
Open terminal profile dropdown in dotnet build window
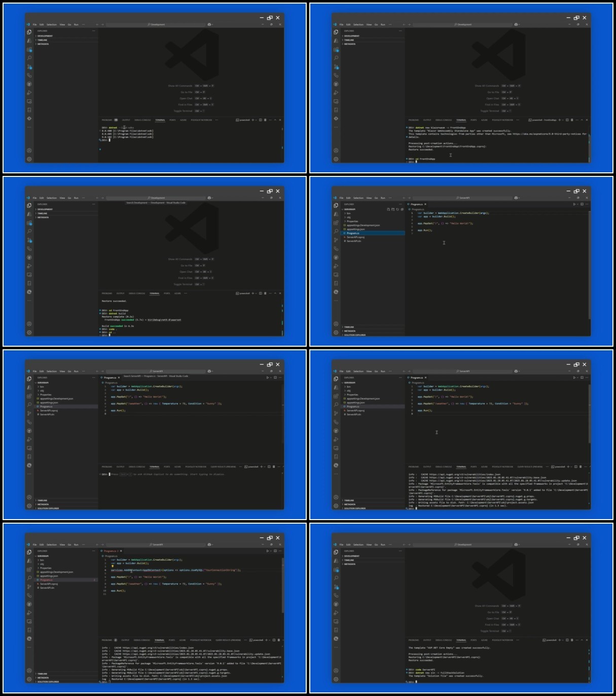click(256, 294)
